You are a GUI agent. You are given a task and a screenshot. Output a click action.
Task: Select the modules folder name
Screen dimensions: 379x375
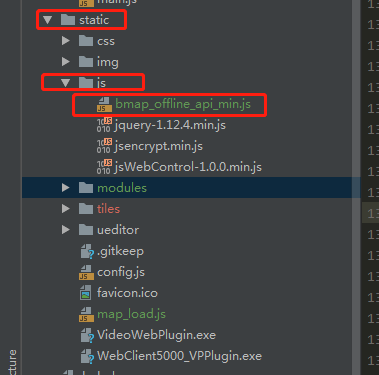pos(122,188)
